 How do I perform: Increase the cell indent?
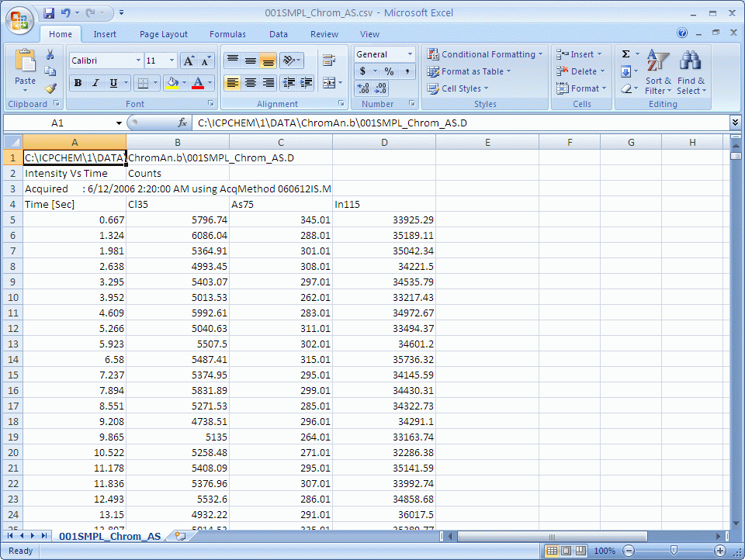pos(307,83)
